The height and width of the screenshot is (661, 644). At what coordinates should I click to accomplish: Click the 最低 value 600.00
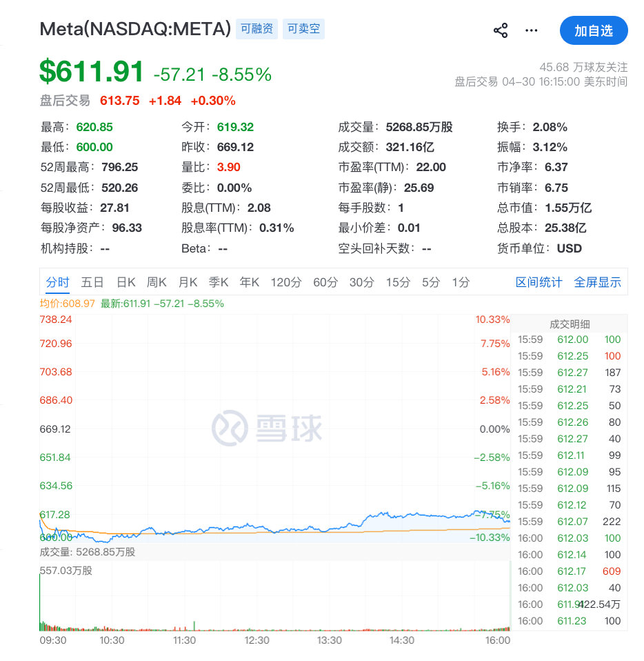coord(94,147)
